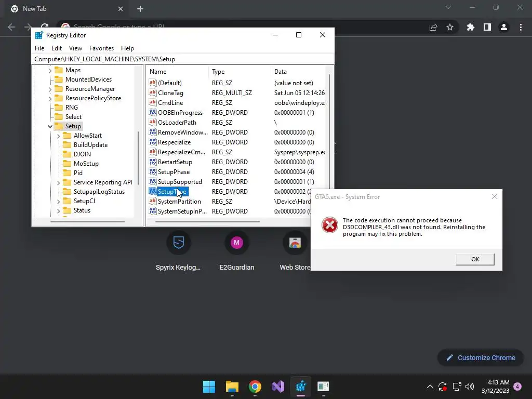Click the CloneTag value icon
532x399 pixels.
[153, 92]
